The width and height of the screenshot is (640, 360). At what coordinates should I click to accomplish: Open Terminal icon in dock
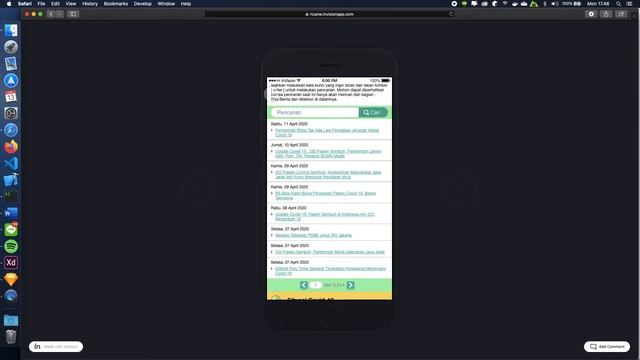point(11,196)
